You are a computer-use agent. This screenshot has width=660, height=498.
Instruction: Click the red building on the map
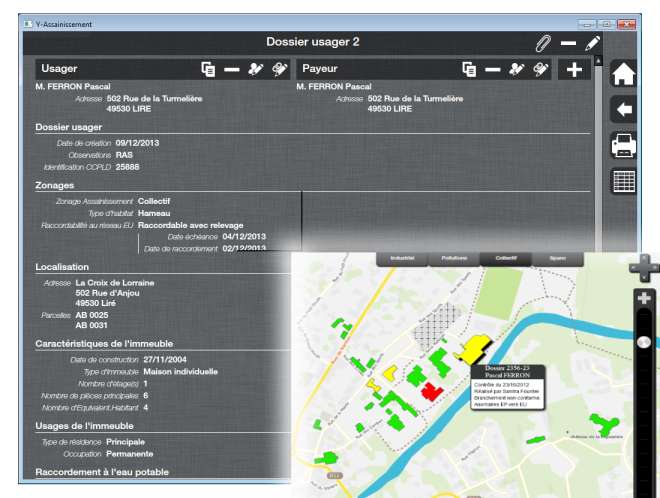pos(433,391)
